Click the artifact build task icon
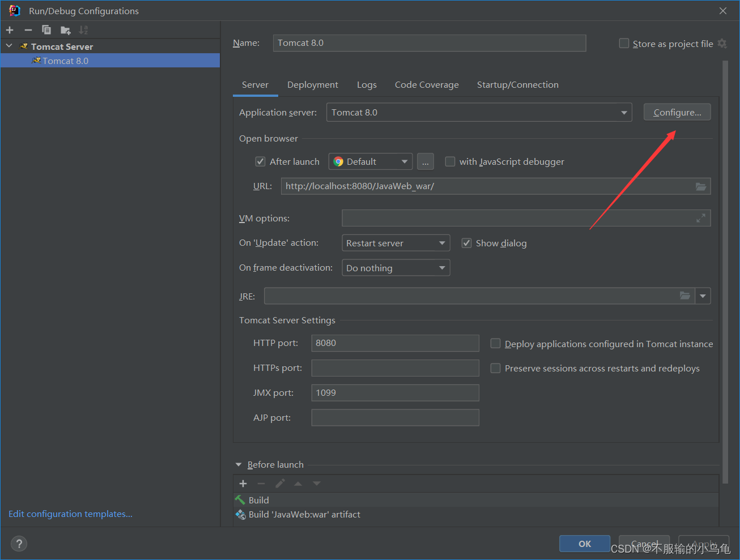Image resolution: width=740 pixels, height=560 pixels. 240,514
